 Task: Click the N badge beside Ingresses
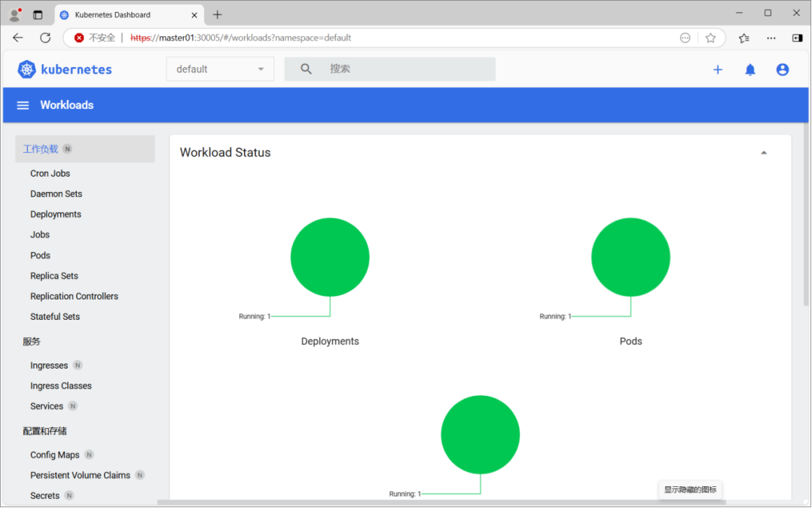(78, 365)
